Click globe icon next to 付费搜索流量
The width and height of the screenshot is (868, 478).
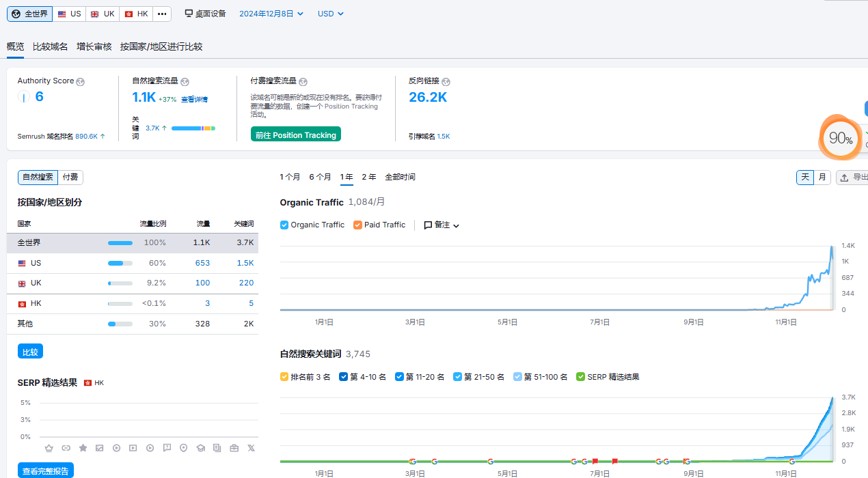[x=303, y=82]
